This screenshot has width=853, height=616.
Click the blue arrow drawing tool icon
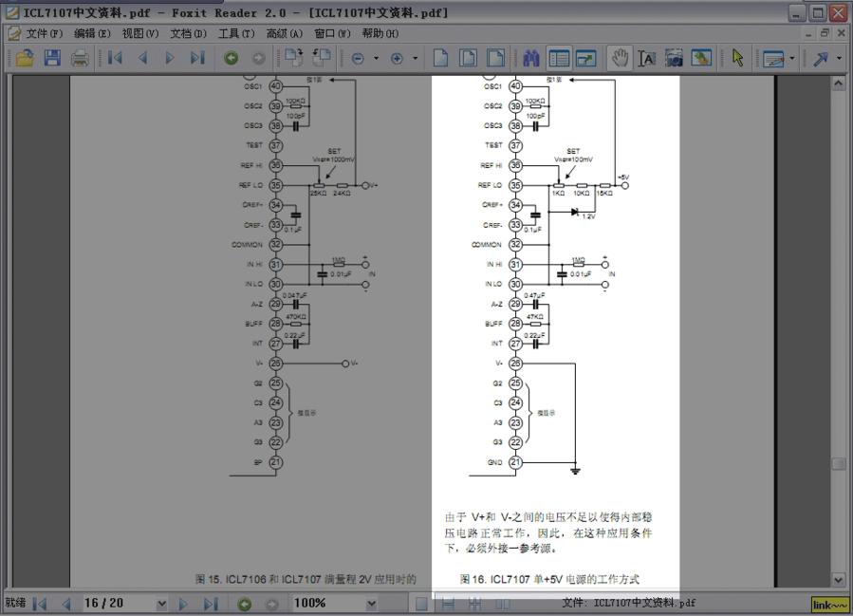click(x=821, y=58)
